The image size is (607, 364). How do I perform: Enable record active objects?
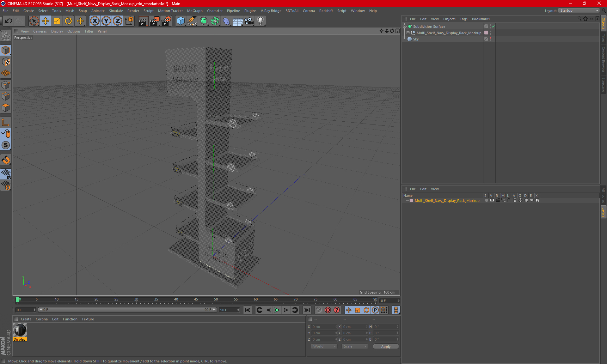click(x=319, y=310)
